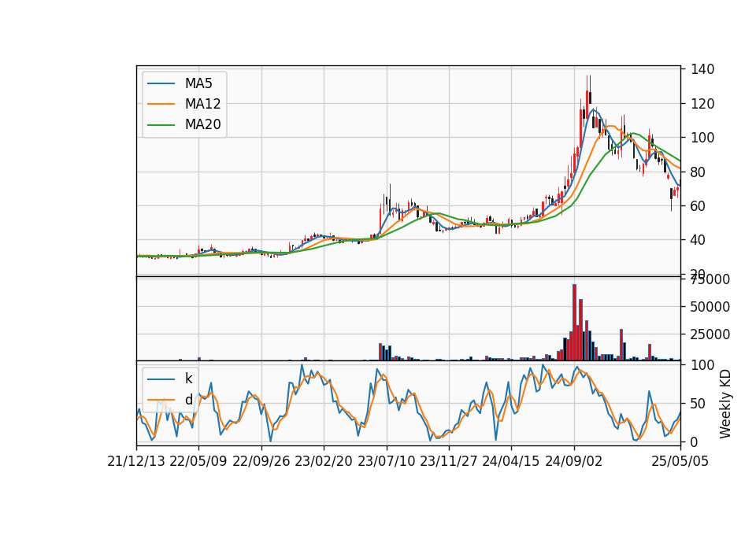Click the 23/07/10 date axis label

(x=386, y=461)
